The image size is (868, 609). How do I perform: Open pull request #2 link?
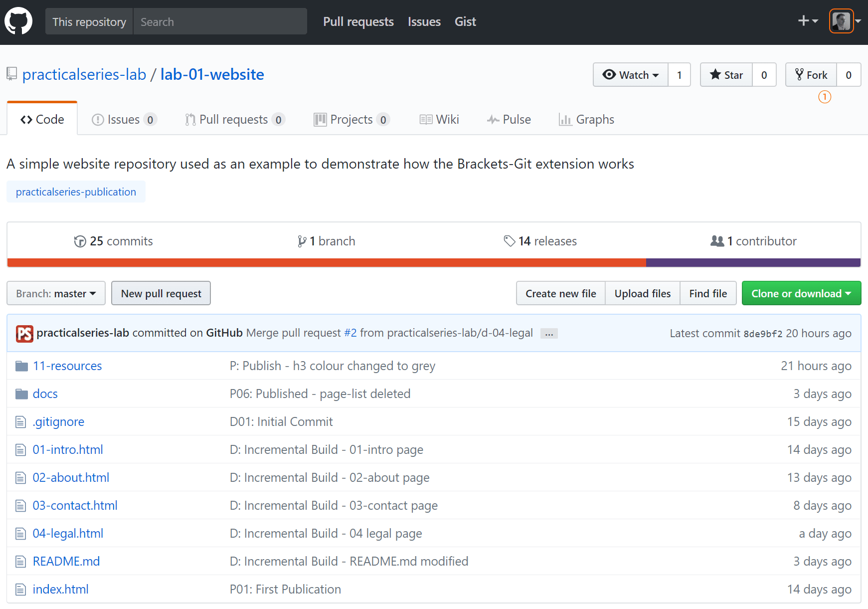(350, 333)
